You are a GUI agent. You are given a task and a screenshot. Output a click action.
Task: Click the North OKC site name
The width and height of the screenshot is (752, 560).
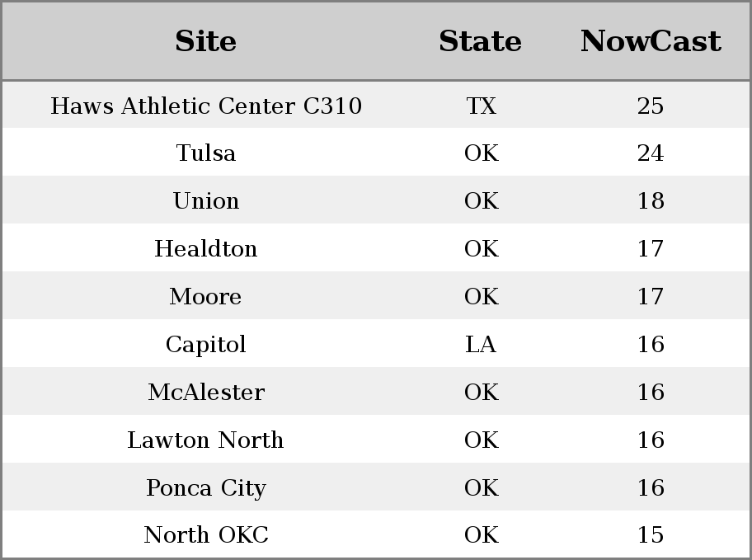[x=206, y=535]
